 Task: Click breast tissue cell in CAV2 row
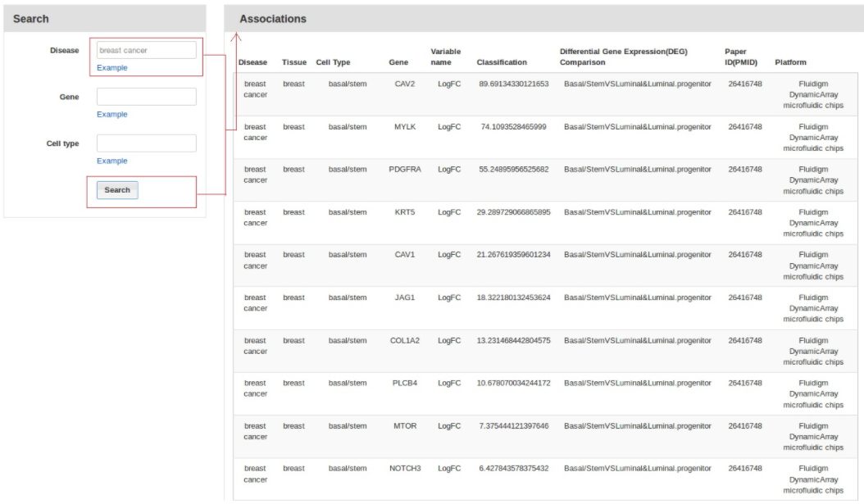tap(293, 84)
